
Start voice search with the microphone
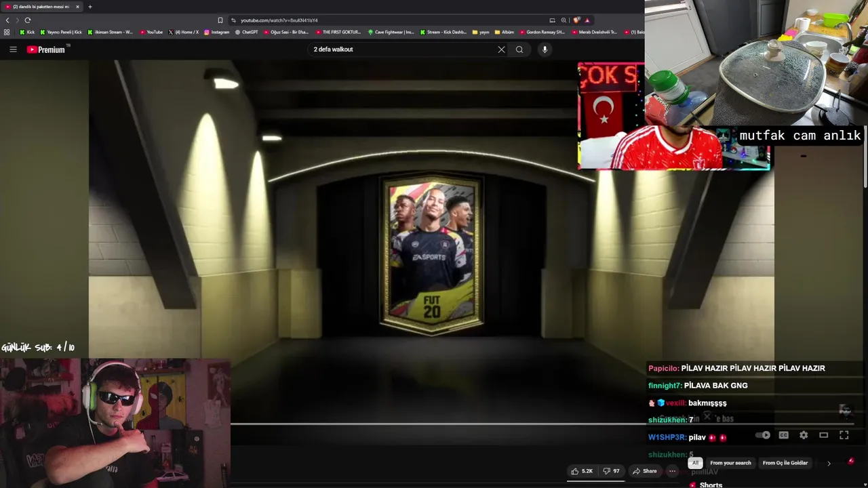[x=545, y=49]
